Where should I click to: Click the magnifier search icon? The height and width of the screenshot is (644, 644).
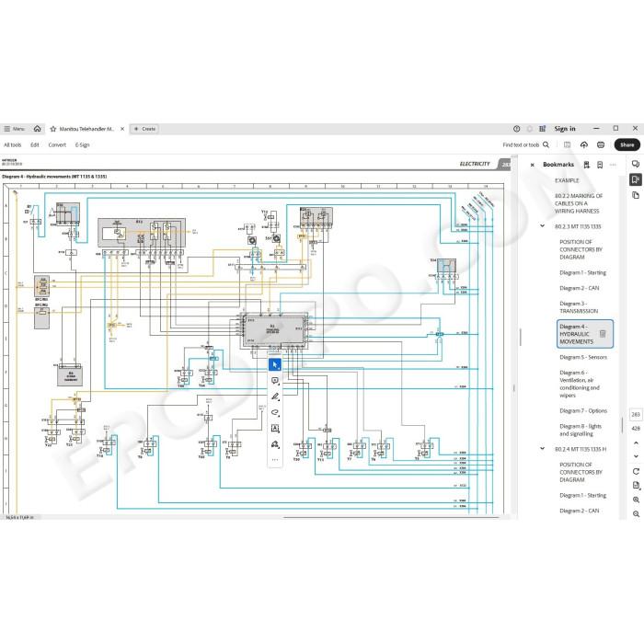(x=546, y=144)
